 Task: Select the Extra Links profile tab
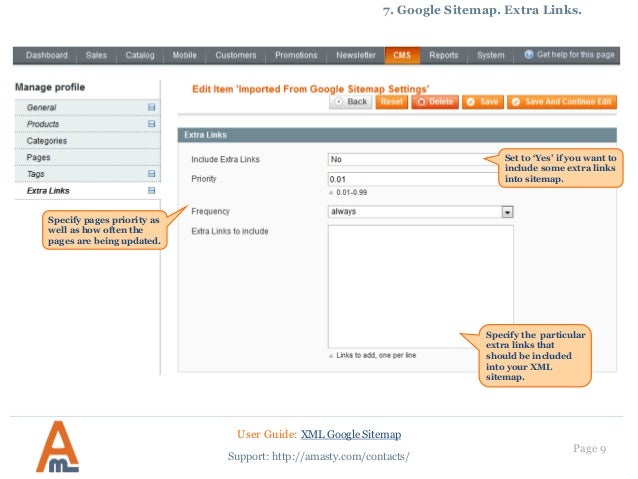point(87,191)
